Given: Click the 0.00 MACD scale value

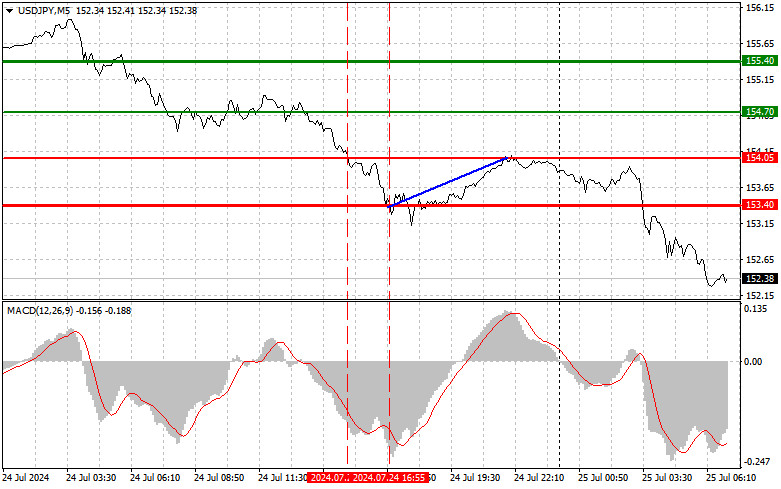Looking at the screenshot, I should (753, 362).
